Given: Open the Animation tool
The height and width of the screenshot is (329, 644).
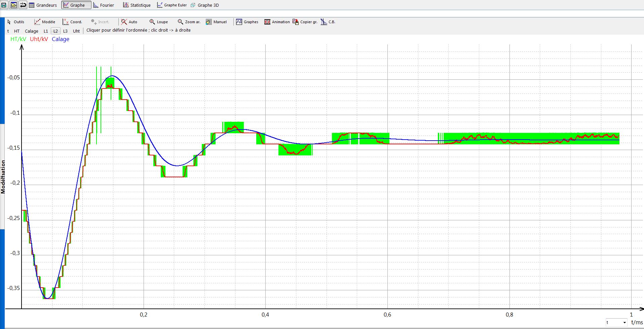Looking at the screenshot, I should coord(277,22).
